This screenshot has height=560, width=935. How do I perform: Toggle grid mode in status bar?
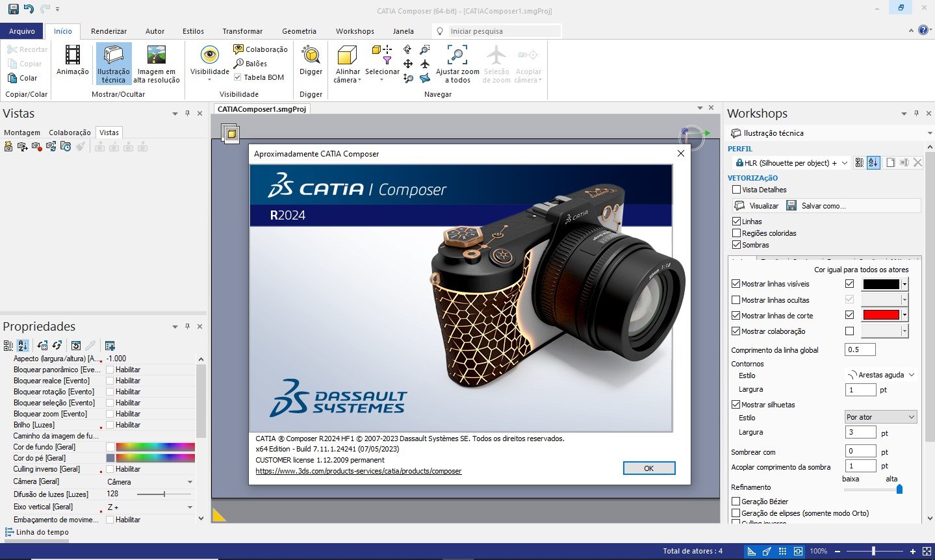[x=782, y=551]
